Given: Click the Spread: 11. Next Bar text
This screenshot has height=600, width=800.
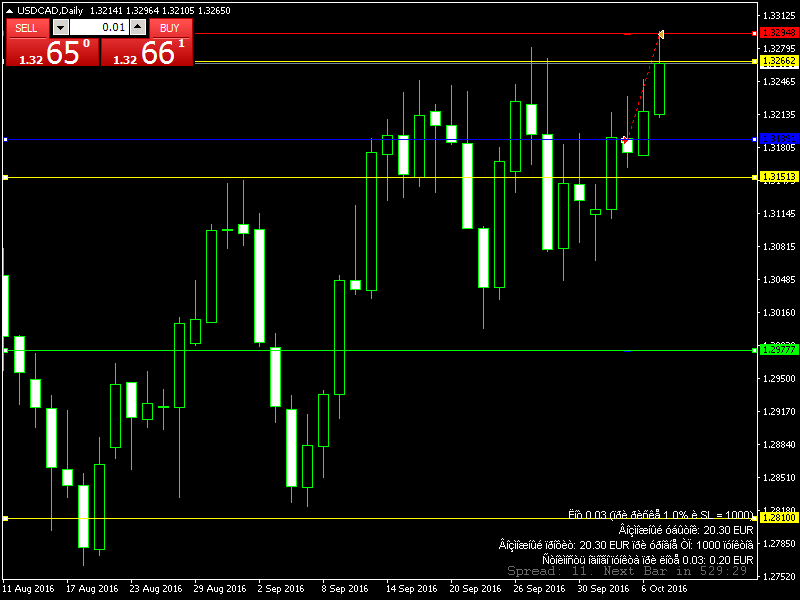Looking at the screenshot, I should (627, 571).
